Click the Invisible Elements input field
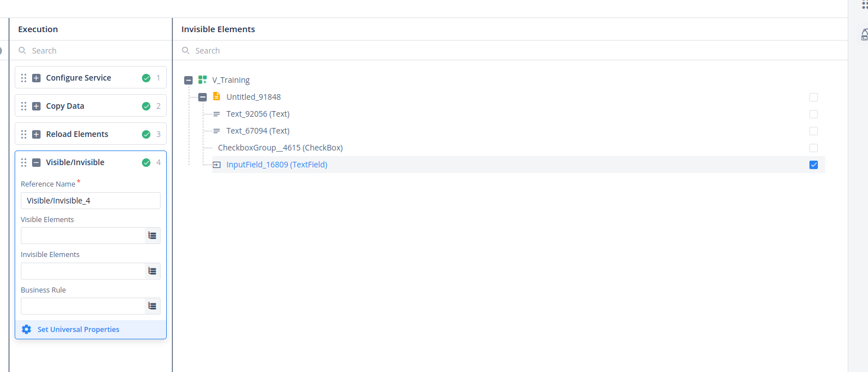868x372 pixels. [83, 271]
